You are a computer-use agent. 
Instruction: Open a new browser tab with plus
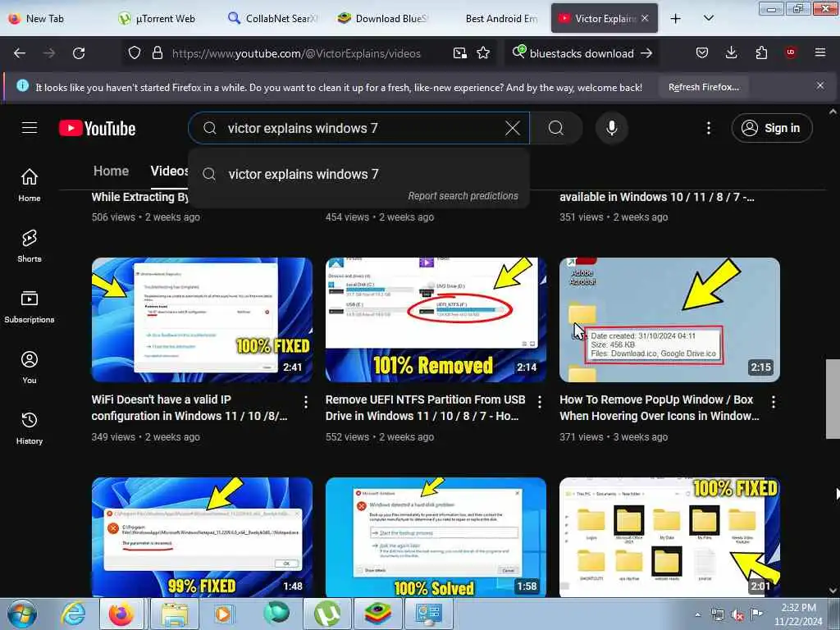(x=676, y=18)
